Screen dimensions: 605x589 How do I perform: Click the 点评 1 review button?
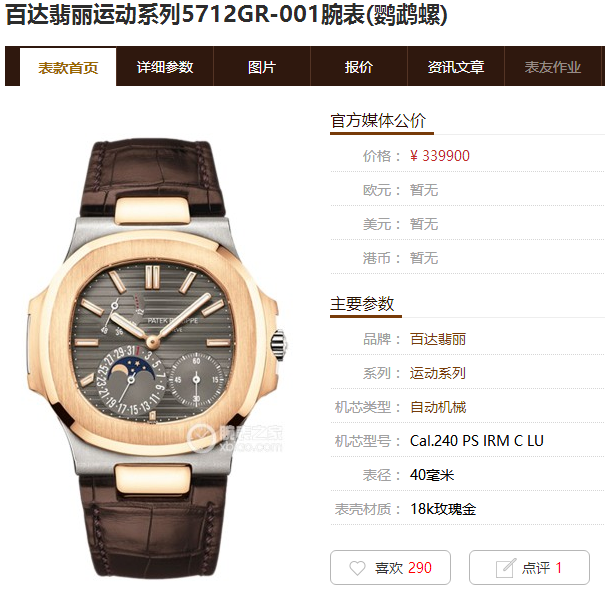529,567
